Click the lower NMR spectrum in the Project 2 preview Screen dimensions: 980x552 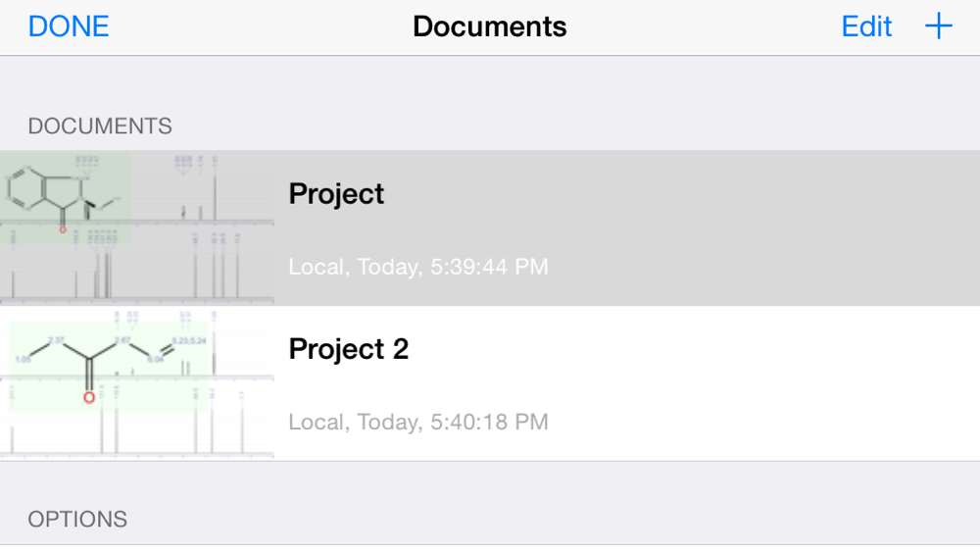pos(137,419)
